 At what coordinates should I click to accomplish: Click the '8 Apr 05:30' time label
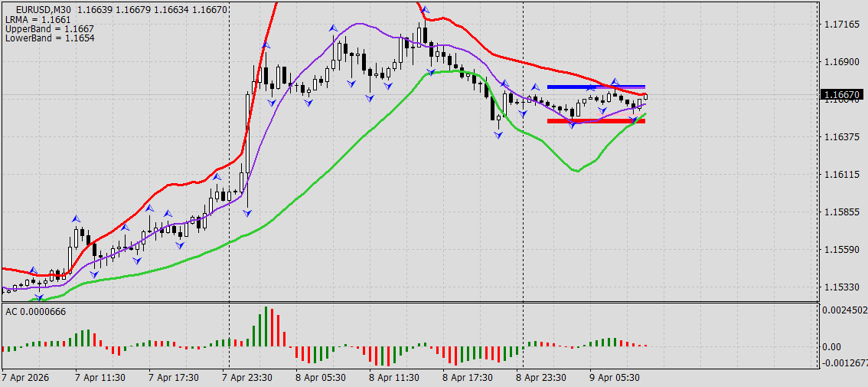click(x=321, y=378)
